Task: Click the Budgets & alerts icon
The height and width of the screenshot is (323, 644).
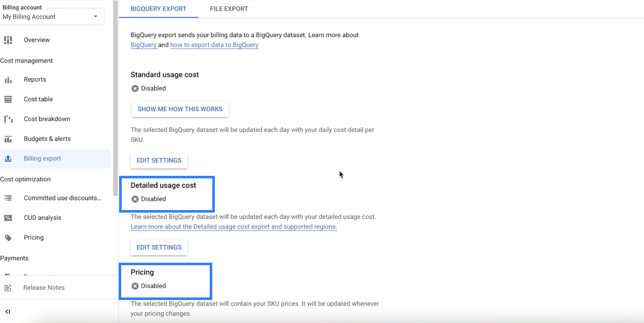Action: click(x=8, y=139)
